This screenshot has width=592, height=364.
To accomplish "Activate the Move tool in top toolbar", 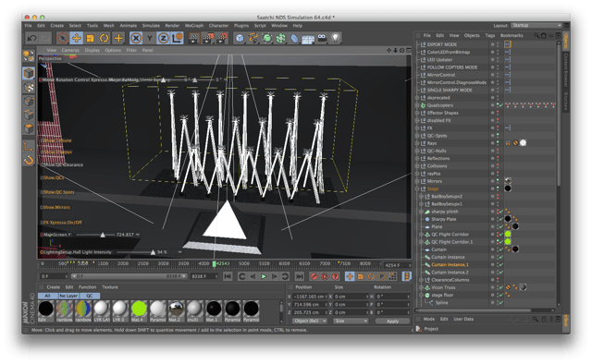I will [x=77, y=38].
